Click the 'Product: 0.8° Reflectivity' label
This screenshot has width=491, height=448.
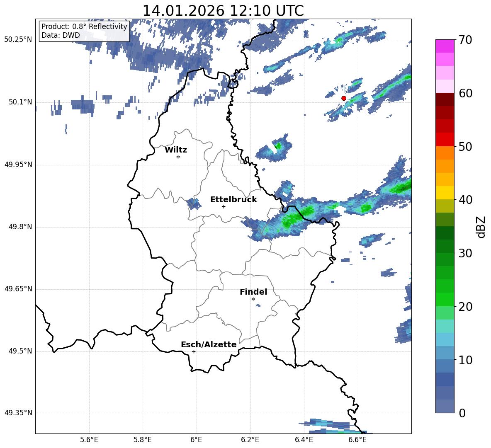(84, 26)
